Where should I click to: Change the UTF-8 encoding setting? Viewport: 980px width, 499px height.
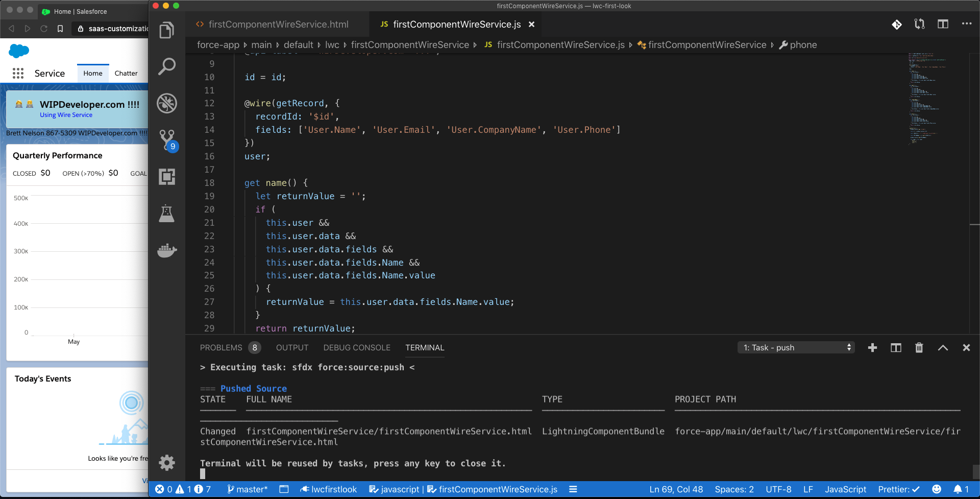778,489
